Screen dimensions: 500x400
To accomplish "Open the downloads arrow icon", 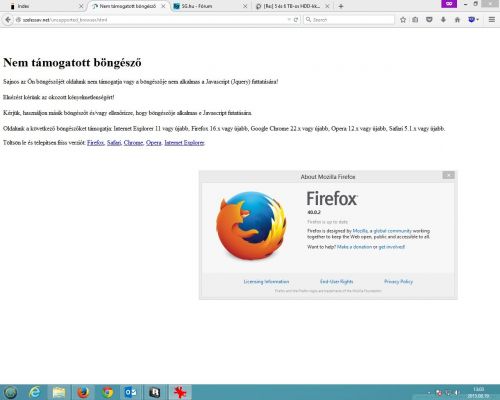I will tap(443, 20).
